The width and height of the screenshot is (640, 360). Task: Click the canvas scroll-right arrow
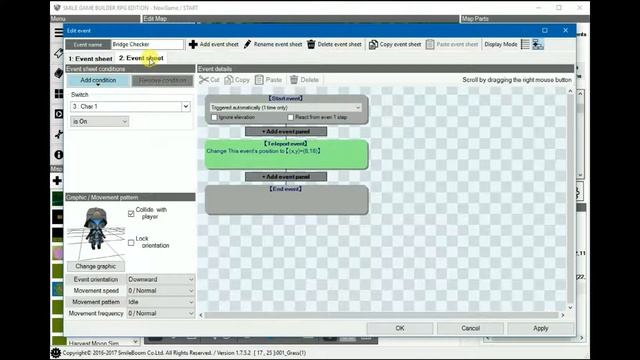coord(563,315)
